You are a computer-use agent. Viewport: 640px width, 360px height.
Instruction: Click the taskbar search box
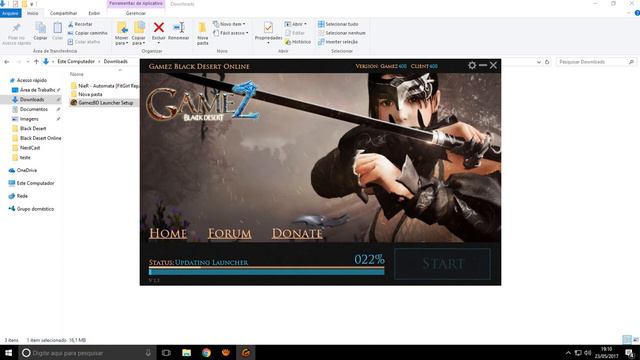(x=87, y=353)
